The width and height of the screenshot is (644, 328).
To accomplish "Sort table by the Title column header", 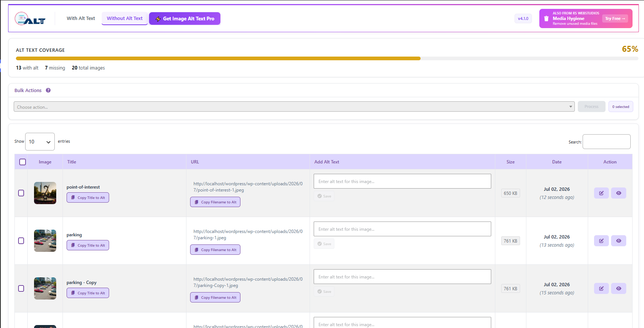I will point(124,162).
